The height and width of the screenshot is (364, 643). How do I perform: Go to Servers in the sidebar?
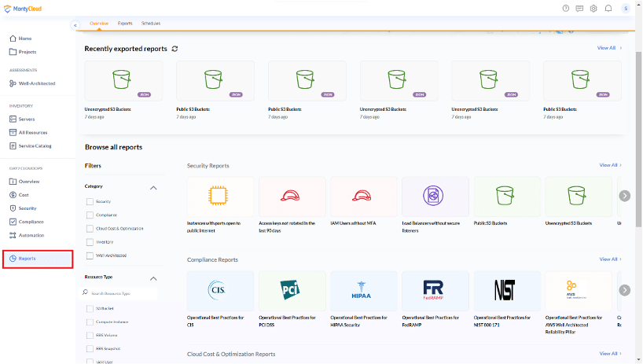27,119
